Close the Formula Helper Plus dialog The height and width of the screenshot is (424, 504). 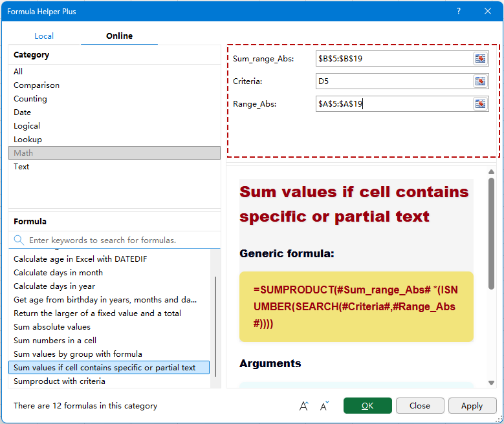[x=488, y=11]
